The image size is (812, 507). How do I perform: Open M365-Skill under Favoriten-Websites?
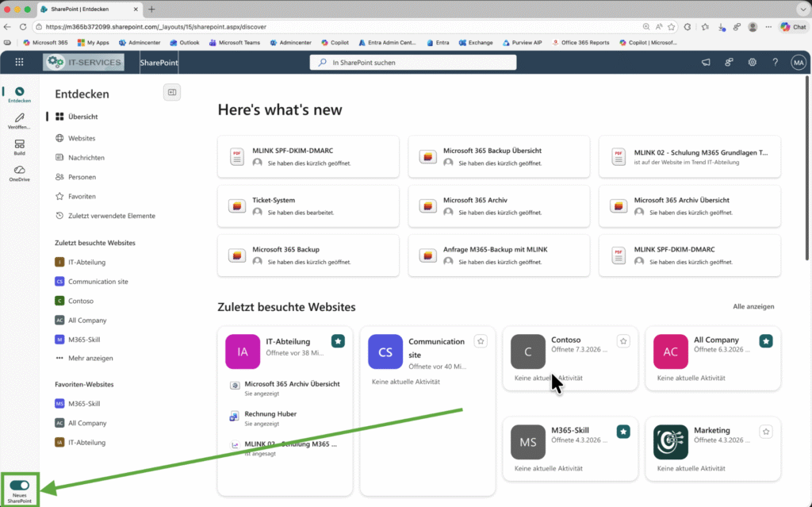(x=84, y=404)
